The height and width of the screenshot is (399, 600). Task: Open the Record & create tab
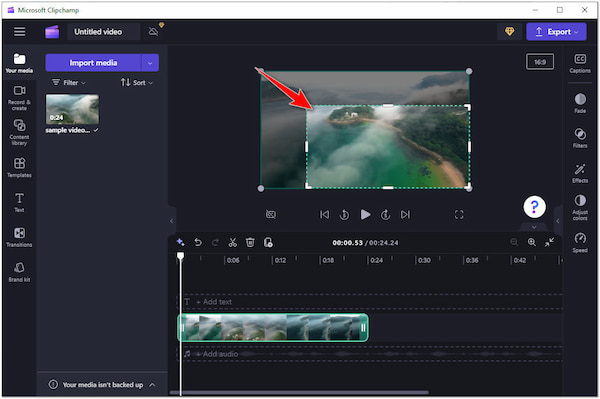coord(19,98)
